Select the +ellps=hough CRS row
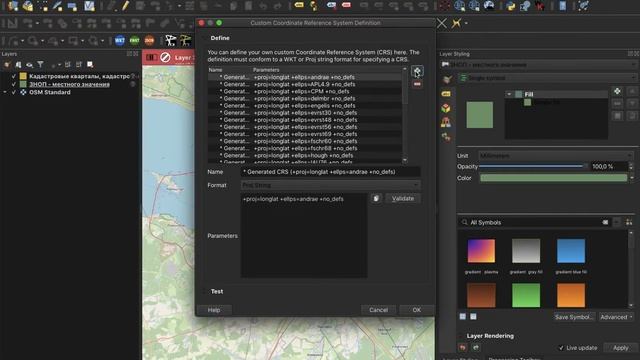640x360 pixels. point(305,156)
